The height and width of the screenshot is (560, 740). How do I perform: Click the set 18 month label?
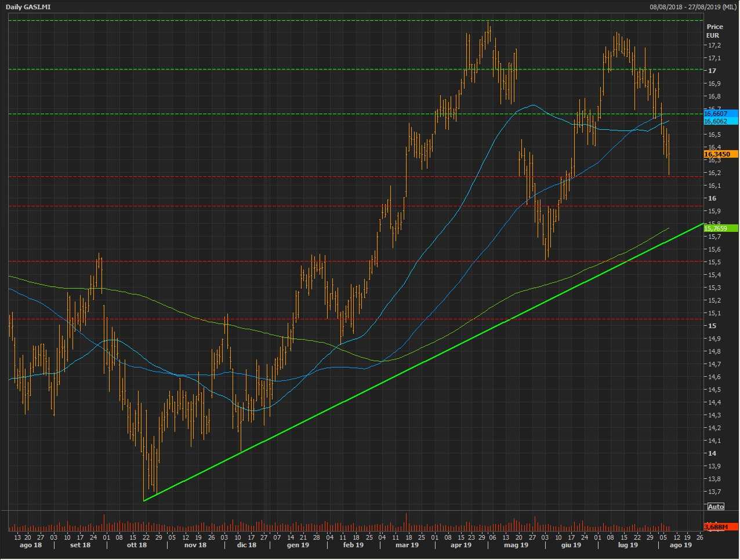(81, 545)
